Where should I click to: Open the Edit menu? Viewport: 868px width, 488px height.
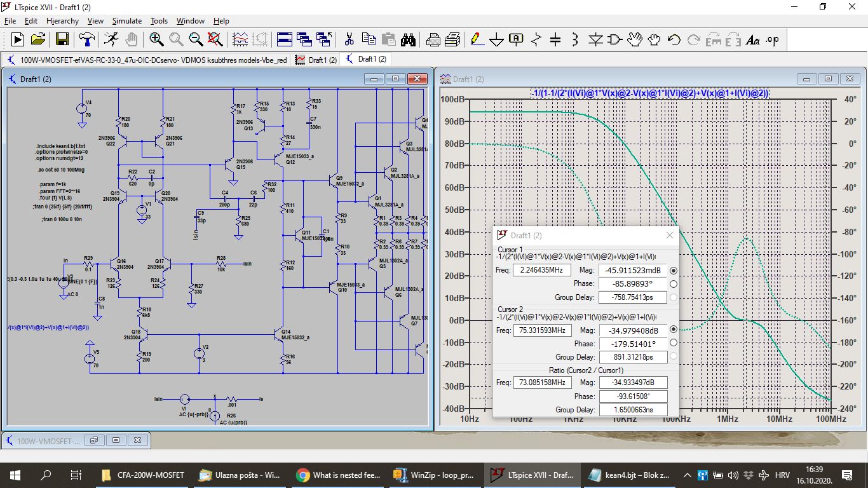pyautogui.click(x=31, y=21)
